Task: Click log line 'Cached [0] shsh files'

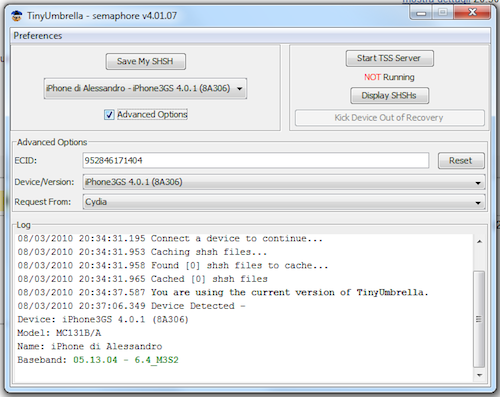Action: coord(143,279)
